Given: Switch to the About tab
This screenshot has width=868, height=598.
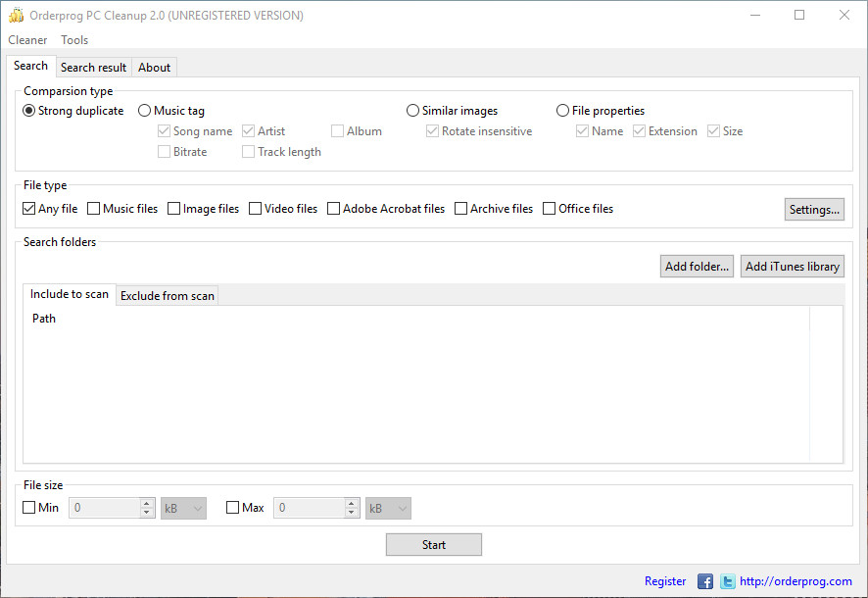Looking at the screenshot, I should coord(155,68).
